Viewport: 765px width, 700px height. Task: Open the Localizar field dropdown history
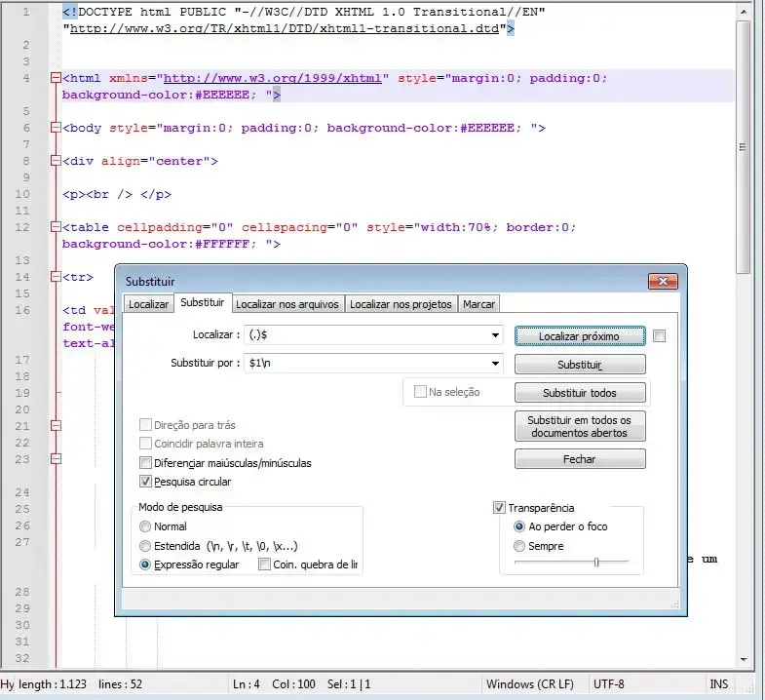click(496, 335)
